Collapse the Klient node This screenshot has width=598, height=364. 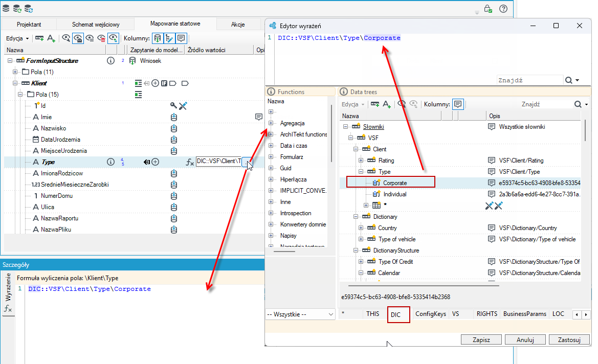click(15, 83)
